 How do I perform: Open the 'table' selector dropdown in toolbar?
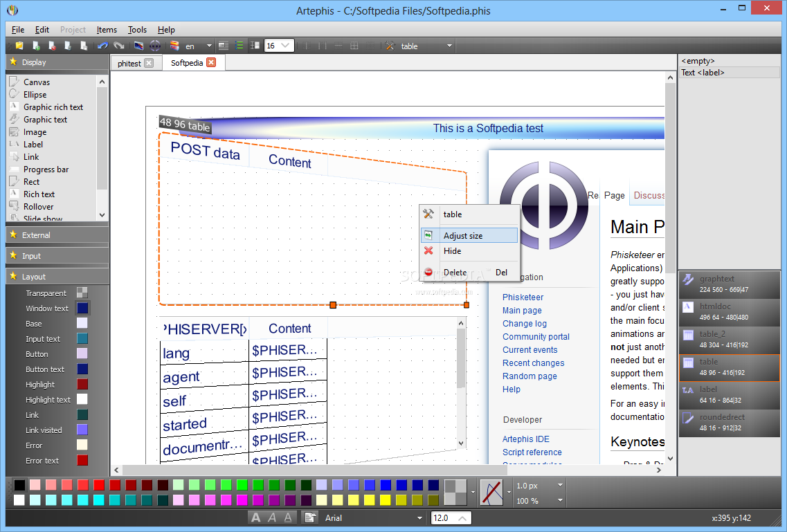(449, 46)
